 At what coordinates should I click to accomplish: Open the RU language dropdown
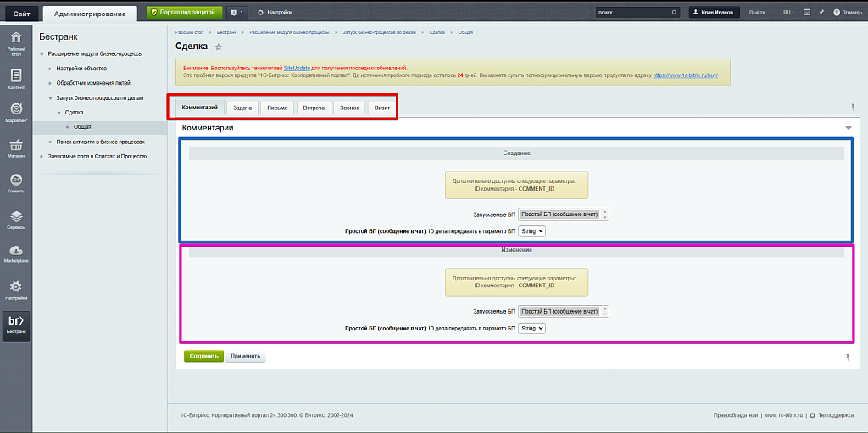point(787,13)
